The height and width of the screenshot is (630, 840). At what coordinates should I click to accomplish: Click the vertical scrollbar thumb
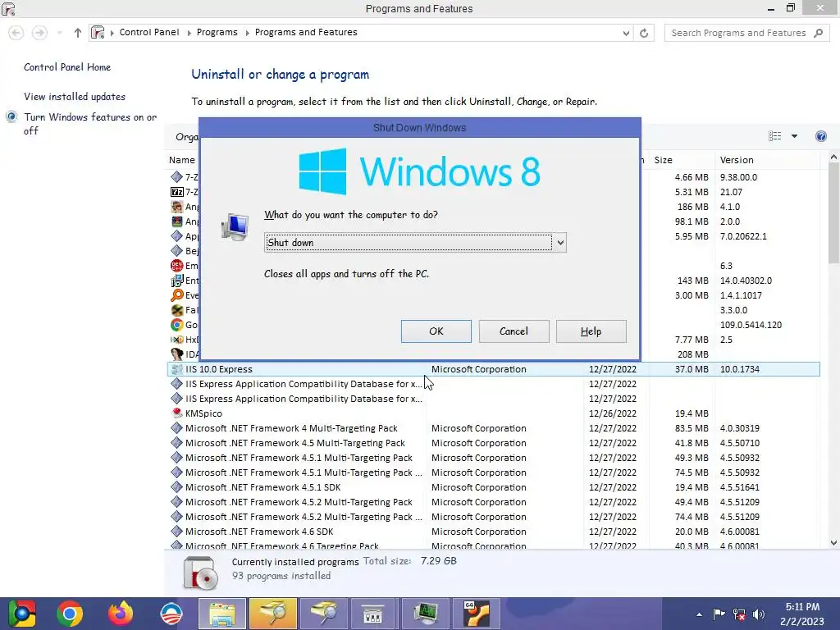click(x=833, y=212)
